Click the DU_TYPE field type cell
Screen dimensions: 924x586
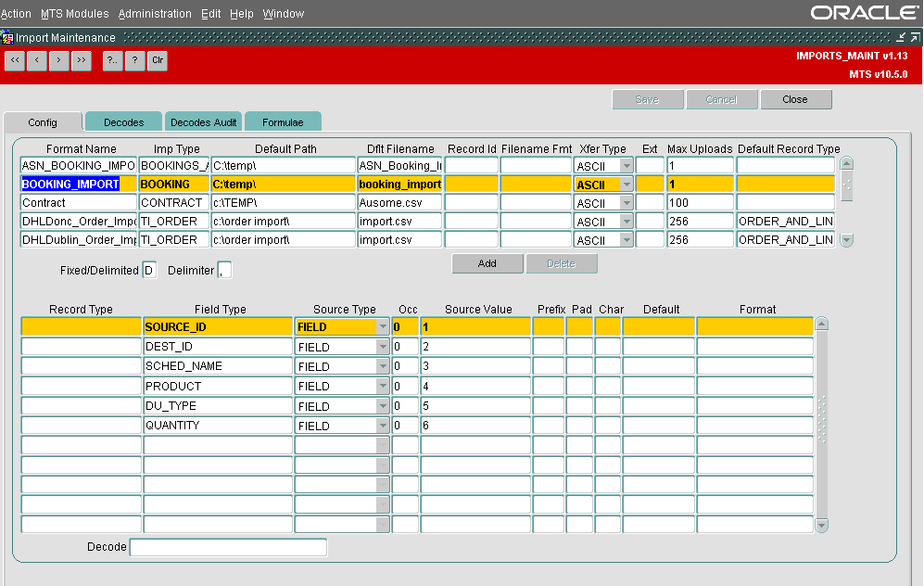pyautogui.click(x=218, y=405)
